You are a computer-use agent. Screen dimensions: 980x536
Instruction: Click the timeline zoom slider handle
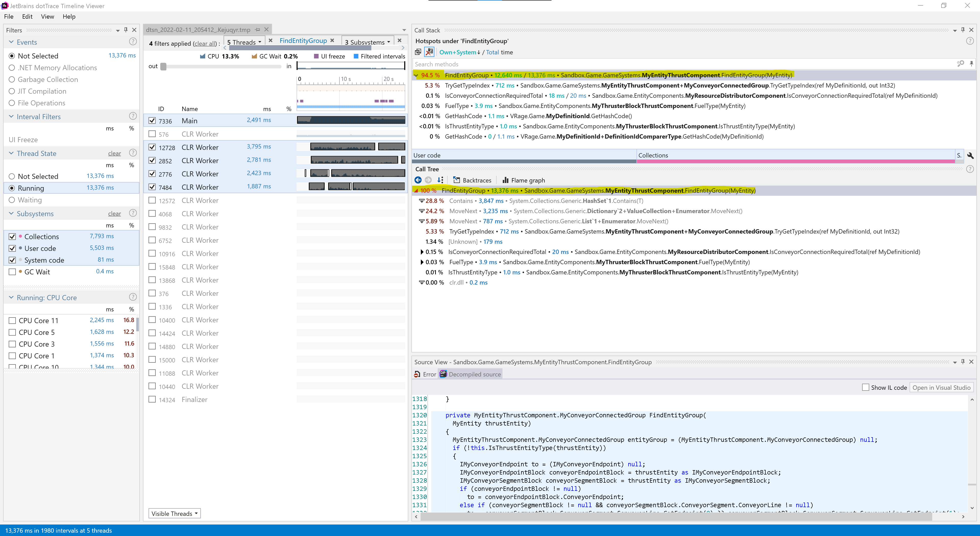pos(164,67)
